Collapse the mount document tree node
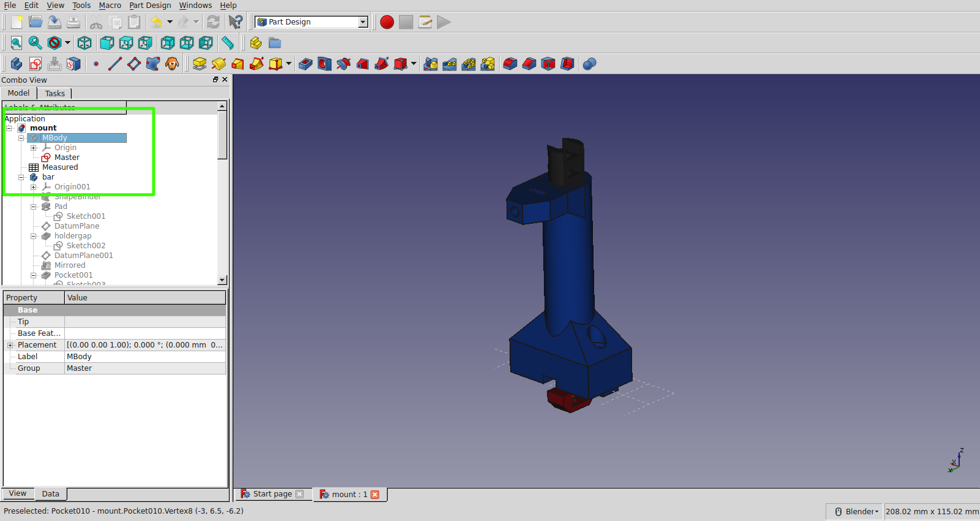Screen dimensions: 980x521 coord(9,128)
